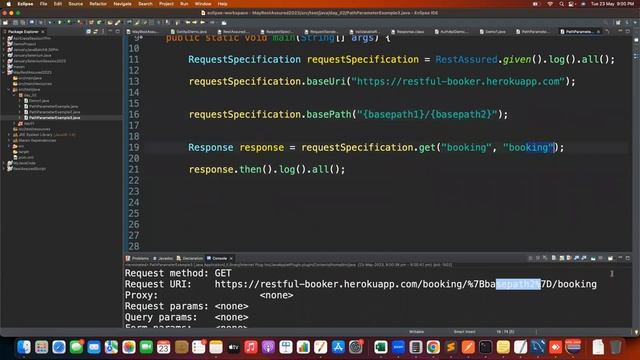Open Messages from the Dock

click(76, 347)
